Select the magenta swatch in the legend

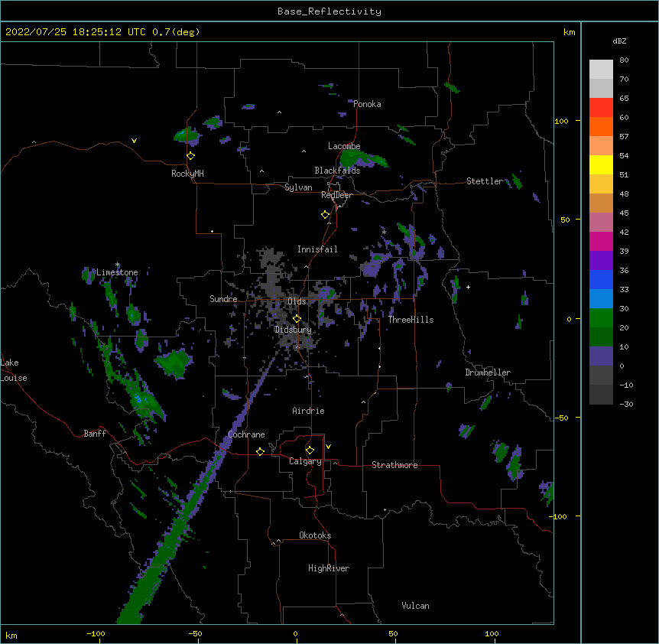click(601, 241)
